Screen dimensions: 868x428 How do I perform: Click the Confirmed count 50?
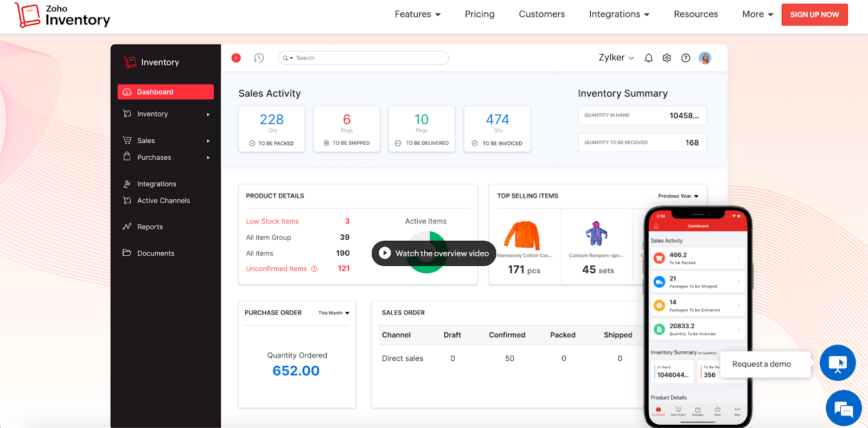click(x=509, y=359)
